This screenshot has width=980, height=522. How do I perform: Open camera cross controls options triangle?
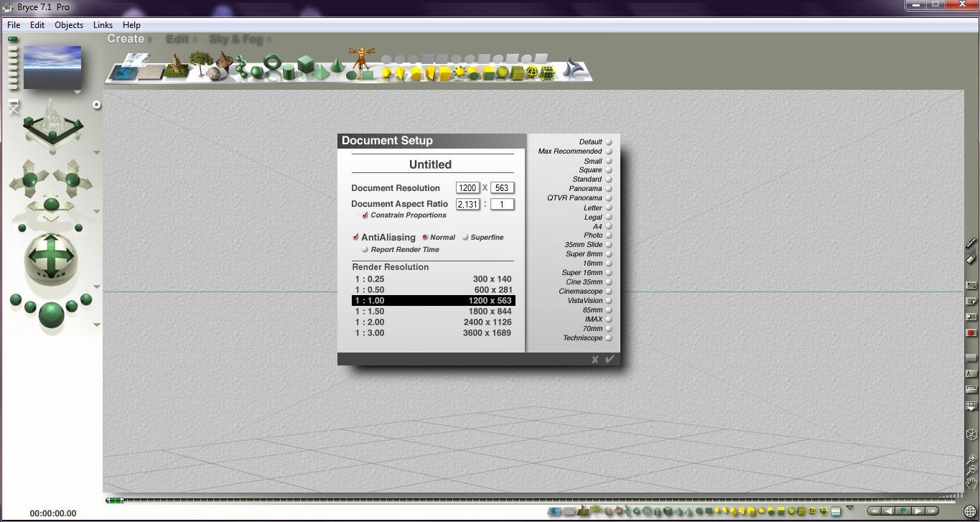click(97, 211)
